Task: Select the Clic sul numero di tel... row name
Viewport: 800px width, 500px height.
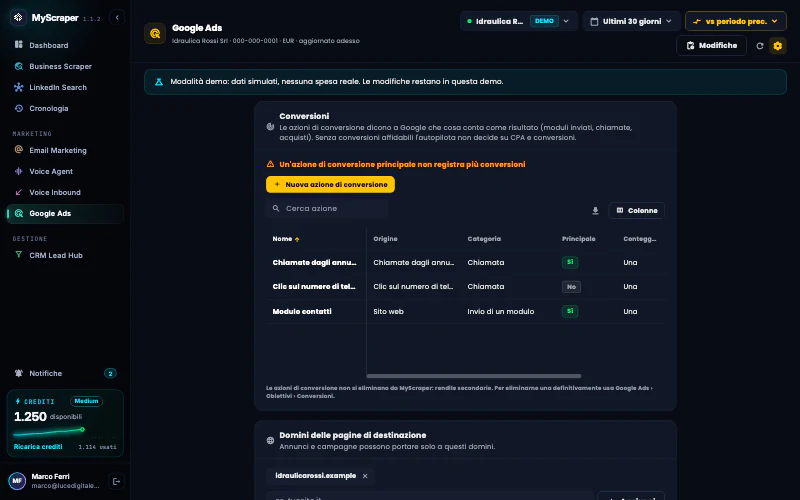Action: coord(314,286)
